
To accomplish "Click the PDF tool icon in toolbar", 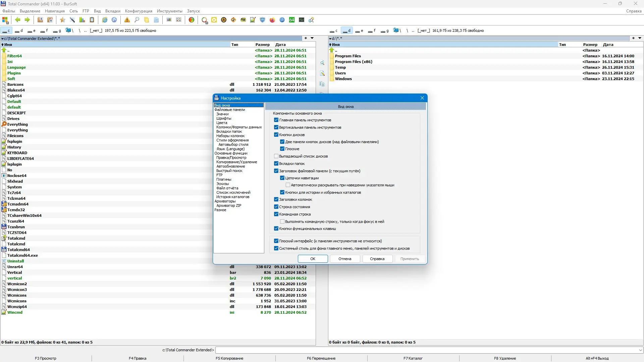I will [x=243, y=20].
